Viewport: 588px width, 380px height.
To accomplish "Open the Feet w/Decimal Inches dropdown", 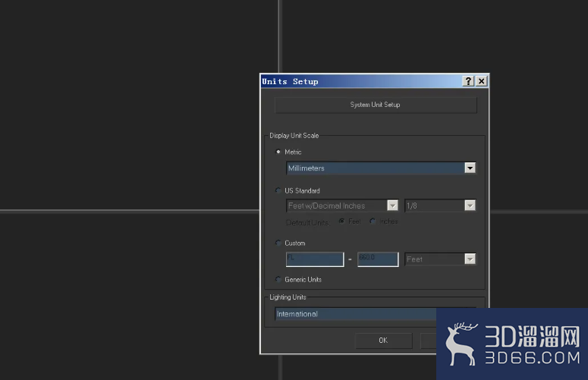I will 342,206.
